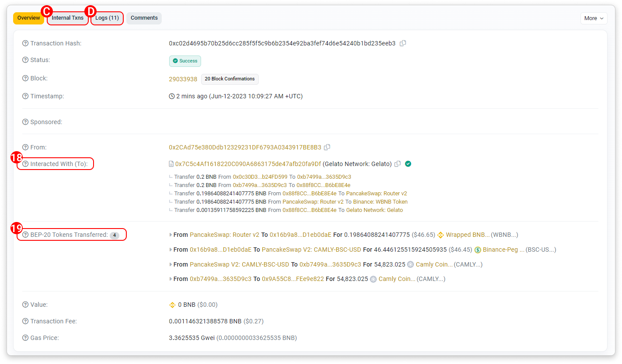Expand first token transfer from PancakeSwap Router
Viewport: 622px width, 364px height.
170,235
